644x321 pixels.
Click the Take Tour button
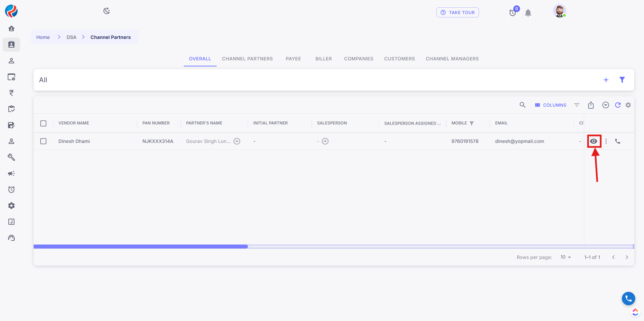(457, 12)
